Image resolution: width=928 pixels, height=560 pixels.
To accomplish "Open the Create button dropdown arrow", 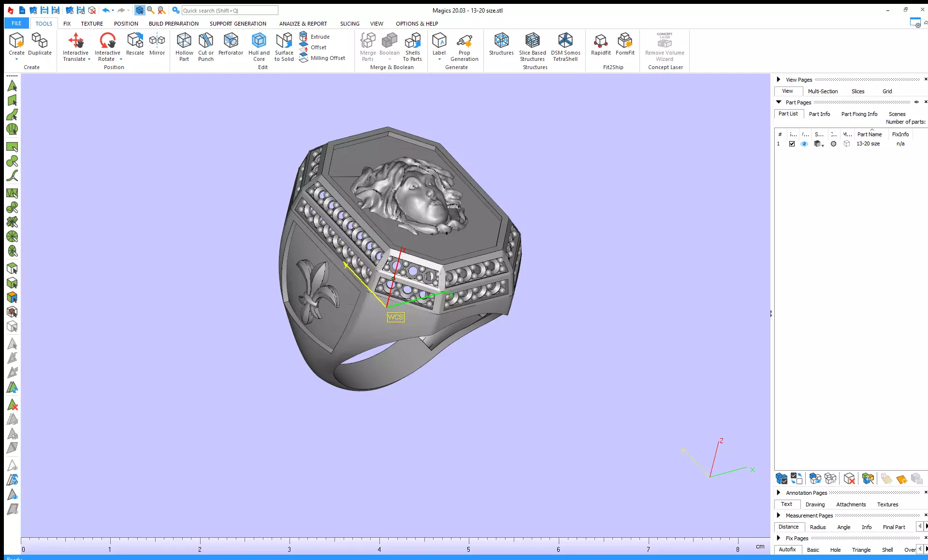I will [x=16, y=59].
